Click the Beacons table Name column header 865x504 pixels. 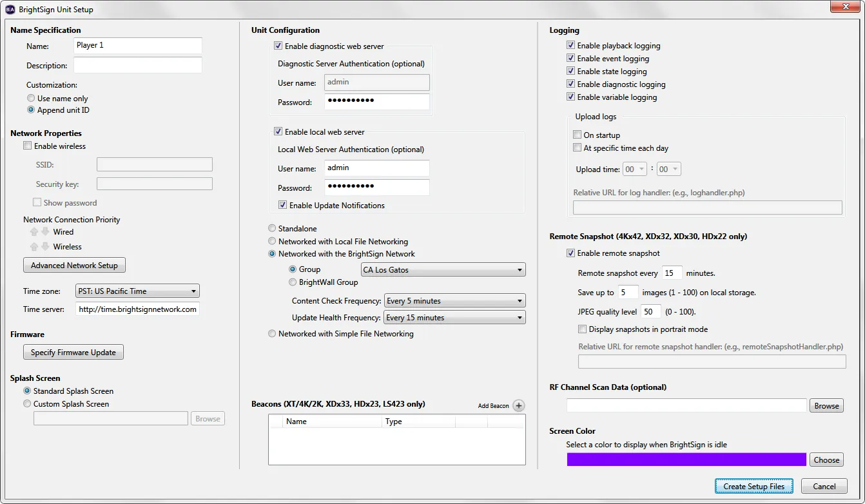(x=332, y=422)
